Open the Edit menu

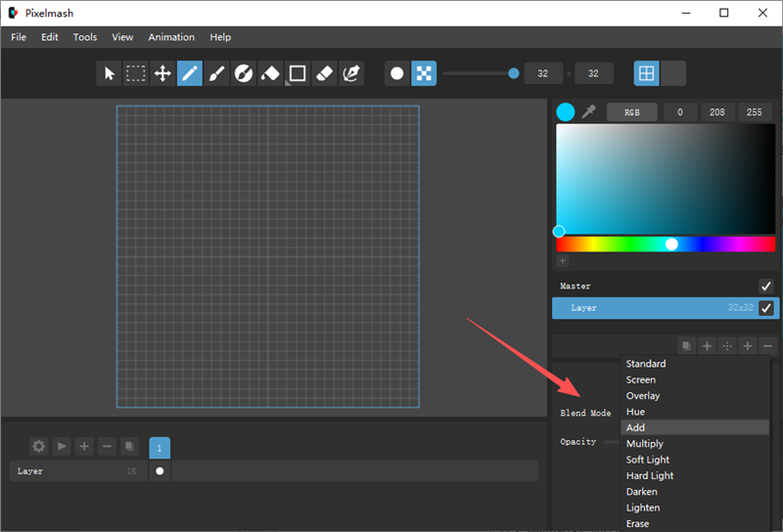click(x=50, y=37)
